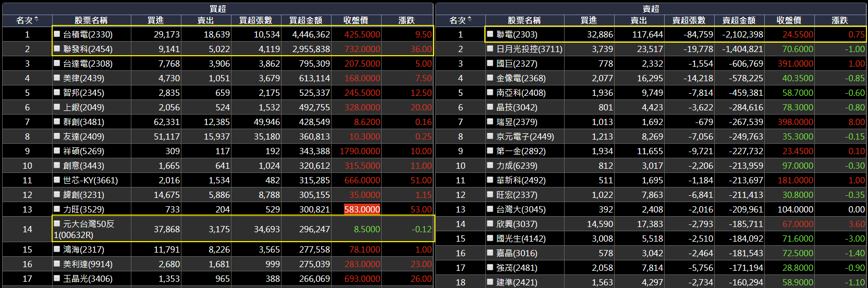Click 股票名稱 header in 賣超 table
Viewport: 868px width, 288px height.
524,20
